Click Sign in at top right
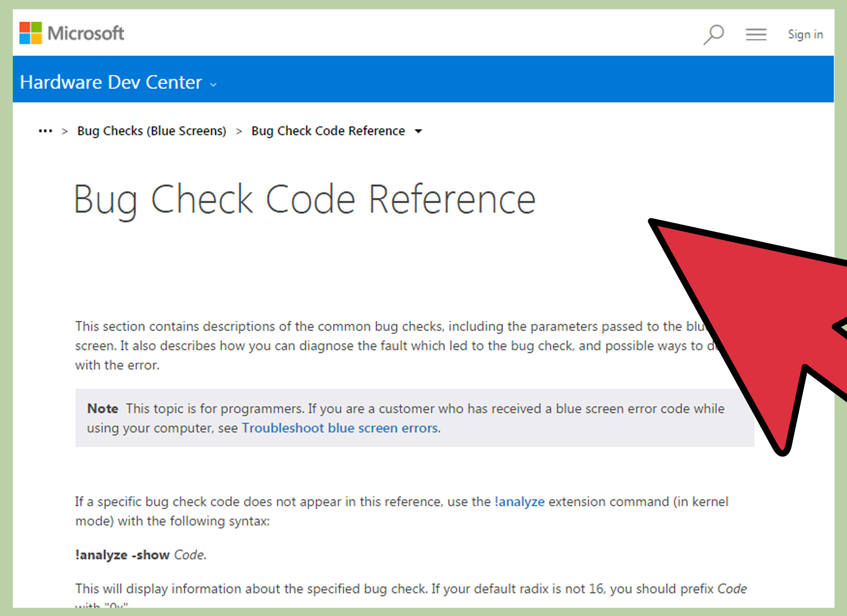 (x=805, y=34)
